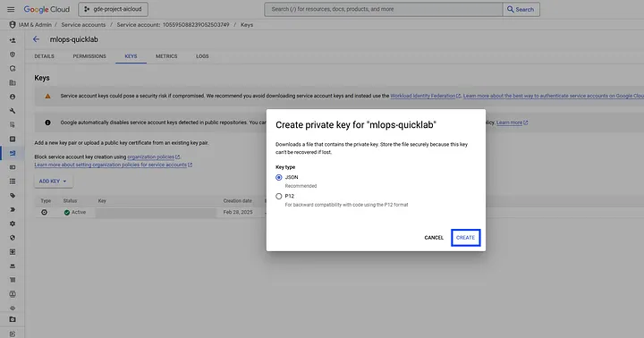This screenshot has height=338, width=644.
Task: Open the gde-project-aicloud project selector
Action: [113, 9]
